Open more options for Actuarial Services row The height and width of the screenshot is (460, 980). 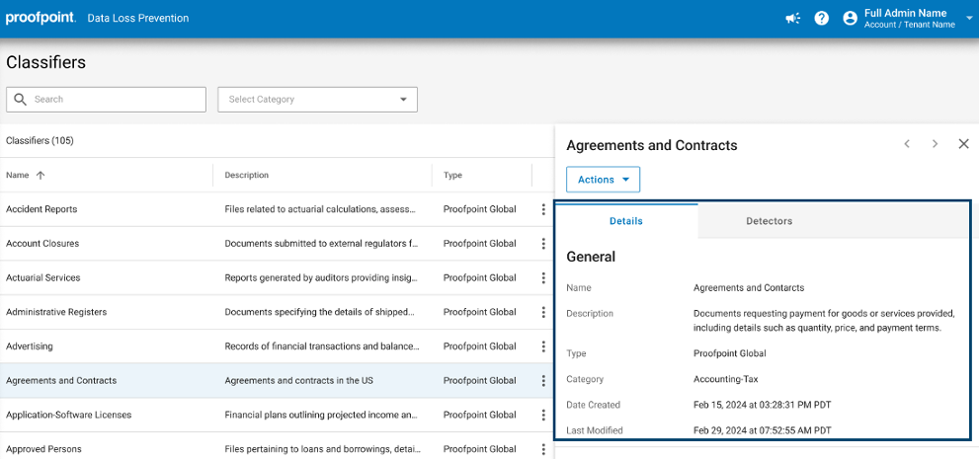543,278
